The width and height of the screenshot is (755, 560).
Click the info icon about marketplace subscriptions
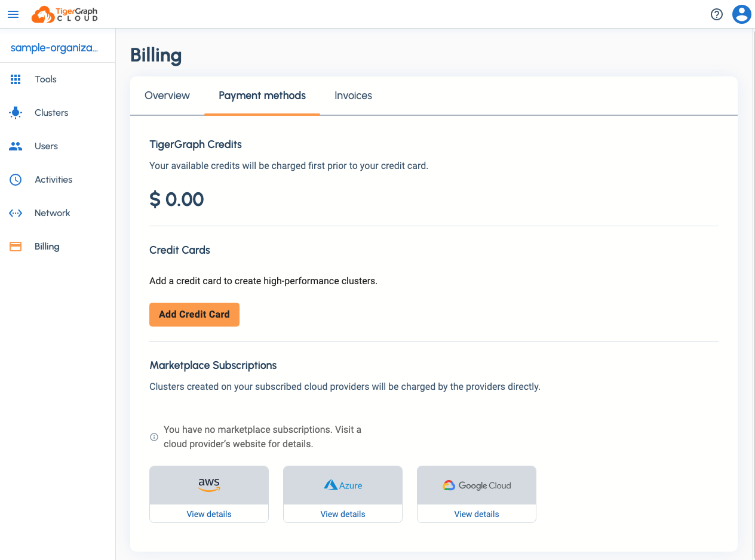point(154,436)
